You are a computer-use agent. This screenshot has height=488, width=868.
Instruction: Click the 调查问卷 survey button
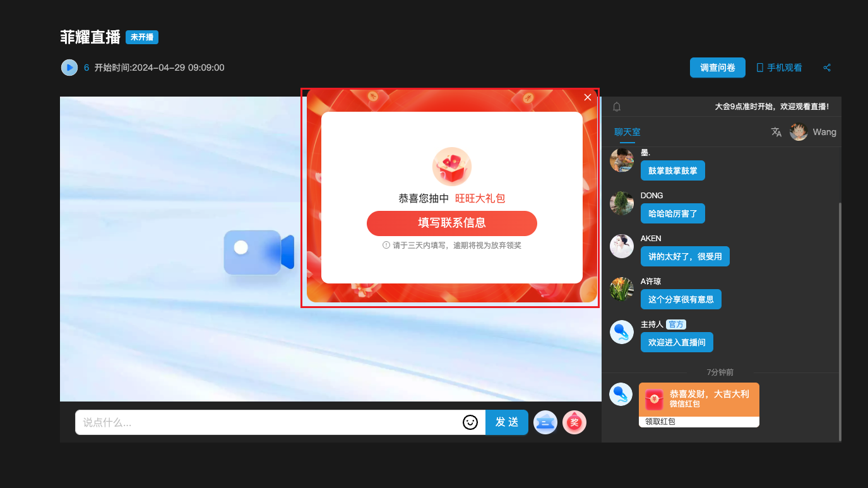tap(717, 68)
